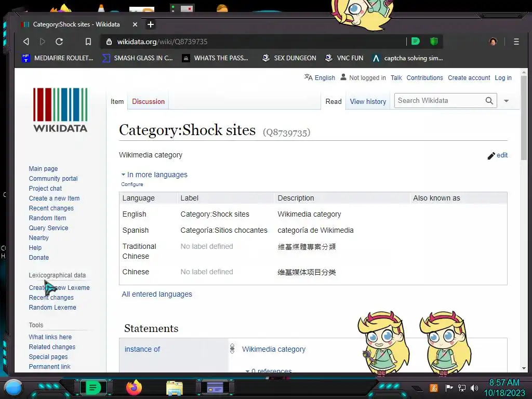Click the rank selector icon beside Wikimedia category

point(232,349)
